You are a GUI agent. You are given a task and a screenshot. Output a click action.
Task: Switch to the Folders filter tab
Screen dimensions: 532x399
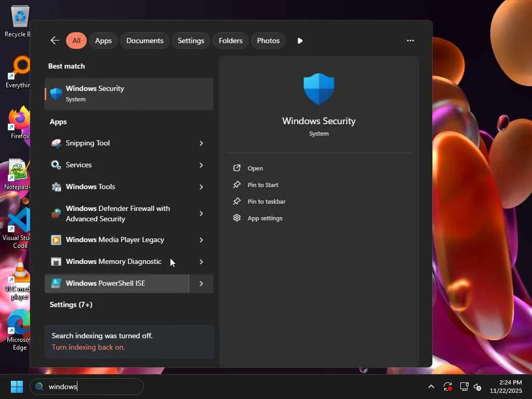(x=230, y=41)
